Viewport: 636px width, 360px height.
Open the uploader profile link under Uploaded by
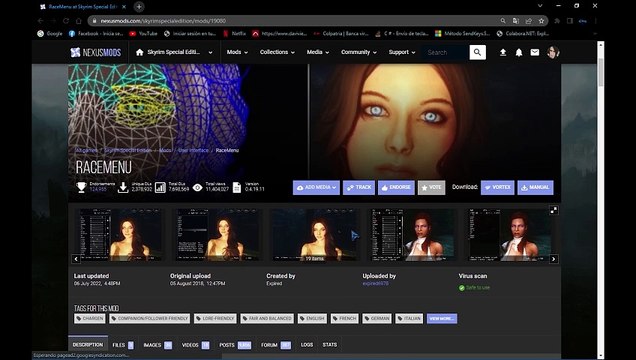375,284
